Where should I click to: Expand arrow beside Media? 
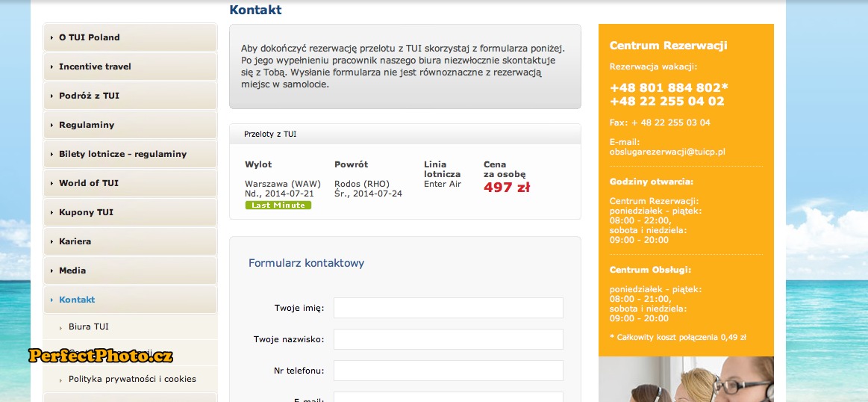point(52,271)
